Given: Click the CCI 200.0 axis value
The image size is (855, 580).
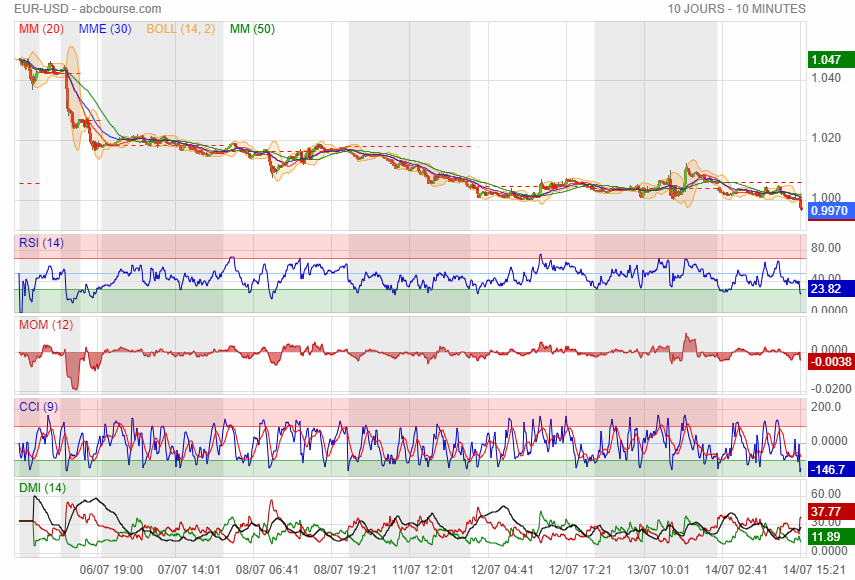Looking at the screenshot, I should (x=826, y=407).
